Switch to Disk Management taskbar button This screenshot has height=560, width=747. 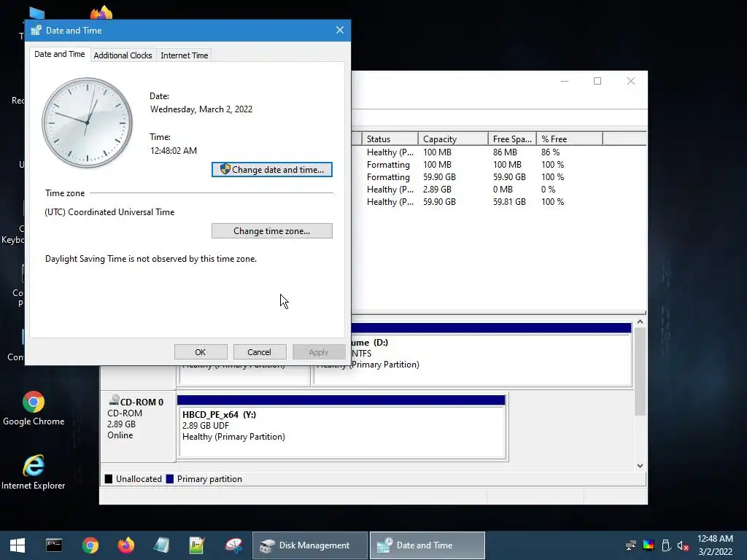pyautogui.click(x=310, y=545)
